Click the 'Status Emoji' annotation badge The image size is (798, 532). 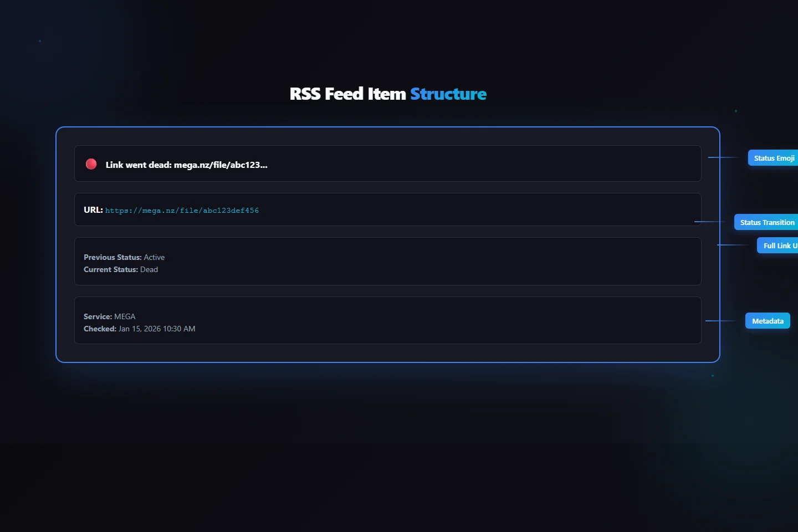[774, 158]
